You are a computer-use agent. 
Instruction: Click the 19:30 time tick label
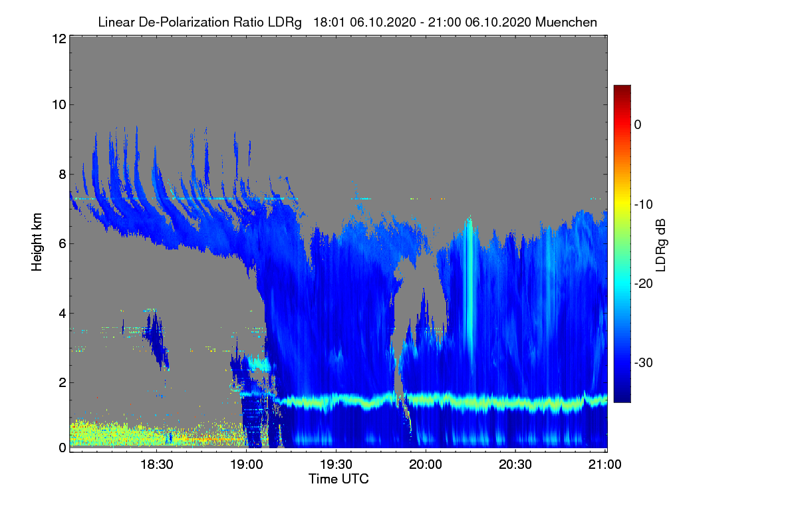tap(336, 465)
